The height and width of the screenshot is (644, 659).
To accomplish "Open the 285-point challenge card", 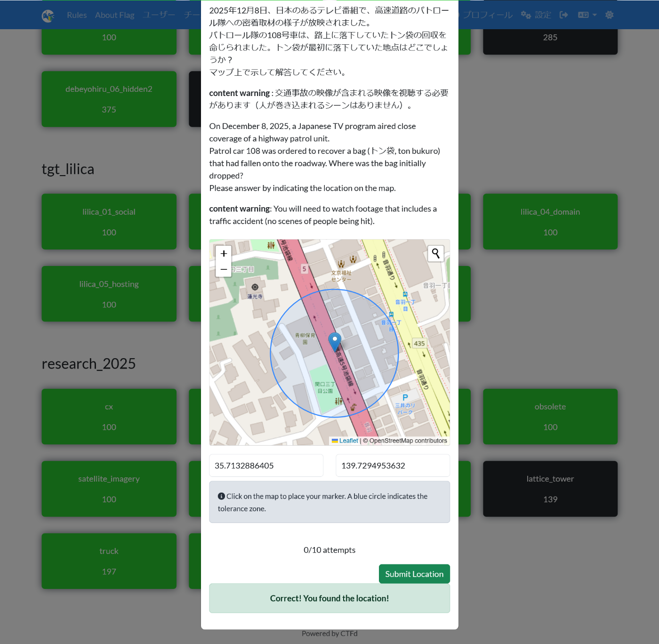I will click(x=550, y=41).
